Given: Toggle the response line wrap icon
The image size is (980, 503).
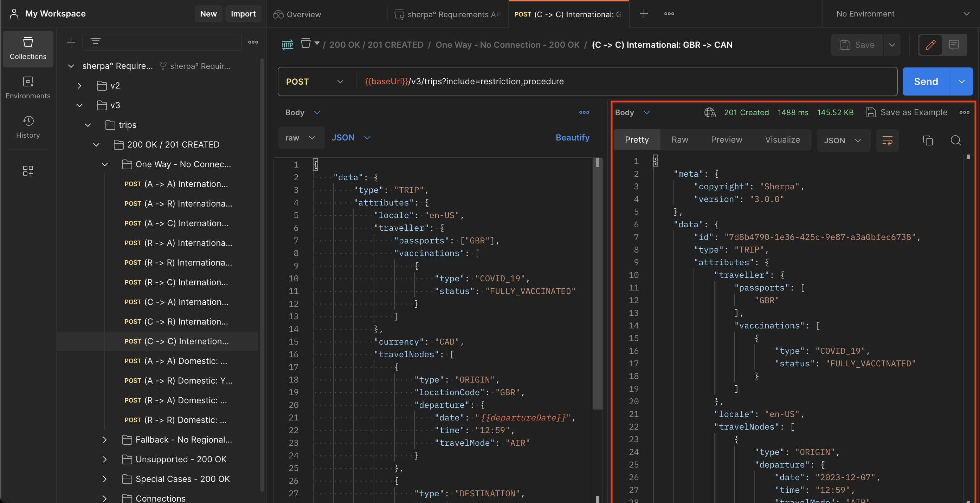Looking at the screenshot, I should pos(887,140).
